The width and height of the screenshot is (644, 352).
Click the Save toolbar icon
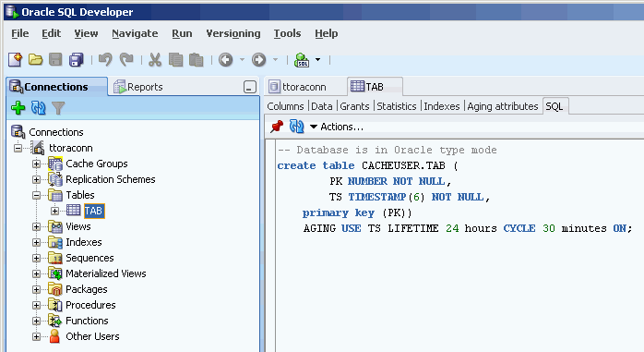click(x=55, y=60)
